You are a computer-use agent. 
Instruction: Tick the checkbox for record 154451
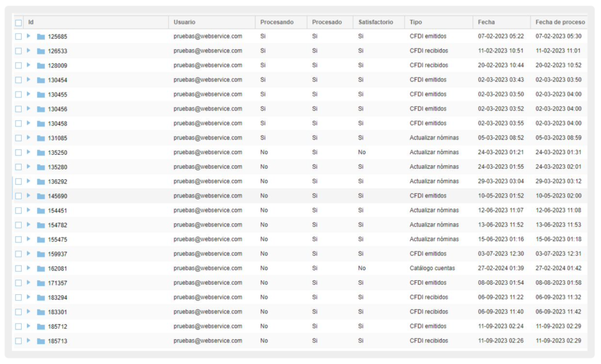(19, 210)
